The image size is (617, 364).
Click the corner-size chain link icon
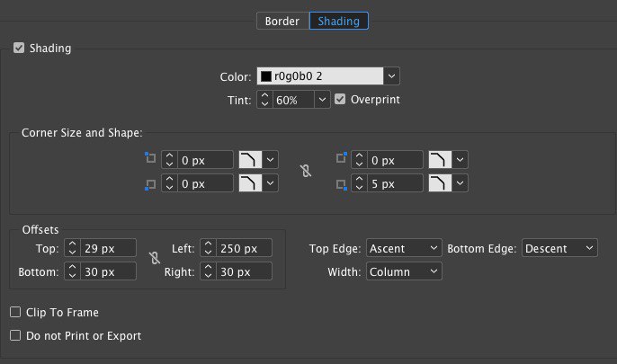pos(306,171)
